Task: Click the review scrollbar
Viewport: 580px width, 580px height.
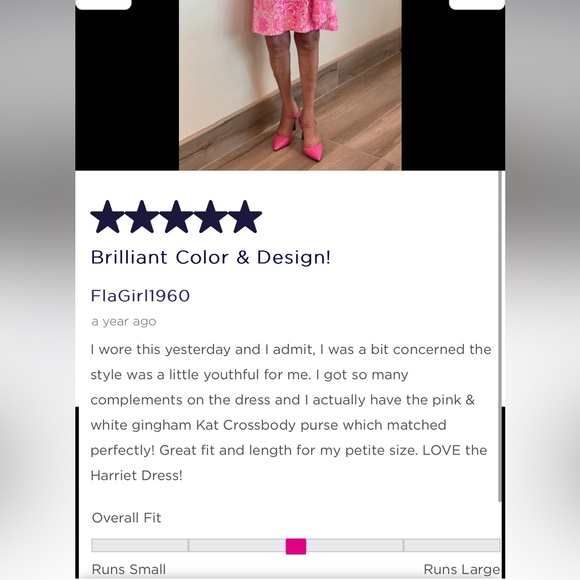Action: [500, 337]
